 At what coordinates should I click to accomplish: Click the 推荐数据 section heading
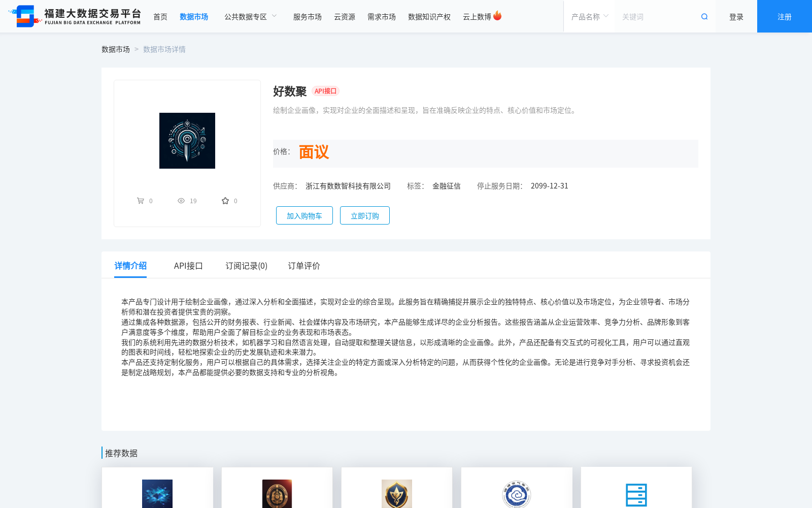pos(121,453)
